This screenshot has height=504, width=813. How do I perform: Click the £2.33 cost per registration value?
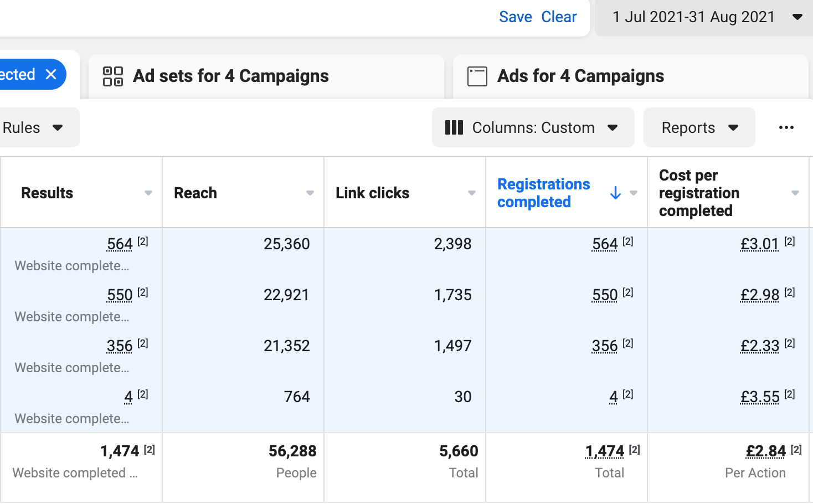[x=760, y=346]
